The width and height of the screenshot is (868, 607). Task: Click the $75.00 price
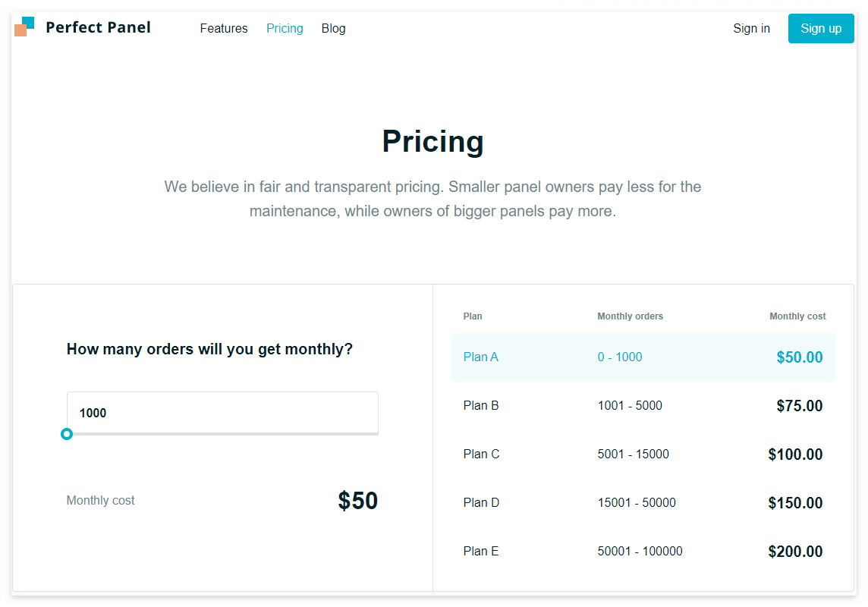pyautogui.click(x=800, y=406)
